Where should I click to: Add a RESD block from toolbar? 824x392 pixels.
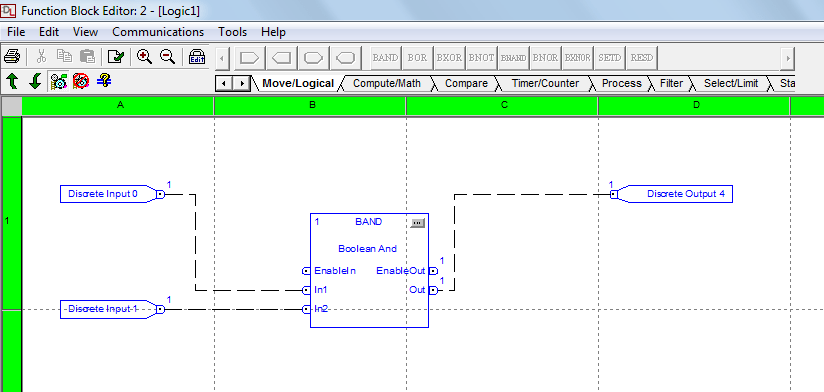click(642, 58)
